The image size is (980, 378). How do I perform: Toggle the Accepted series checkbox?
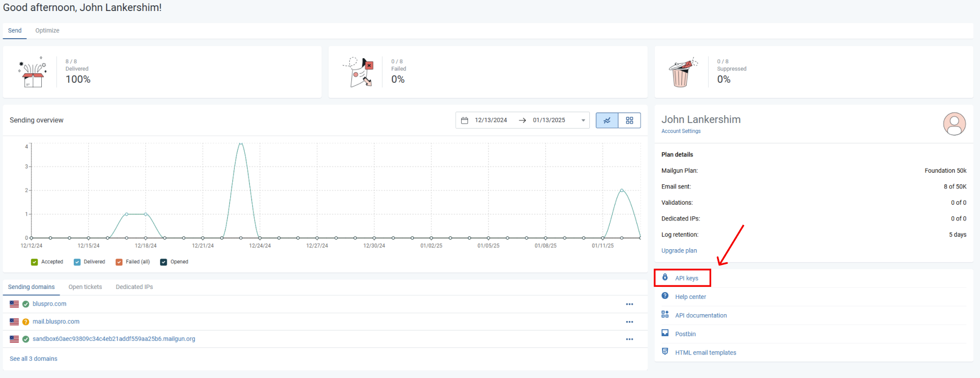click(35, 262)
